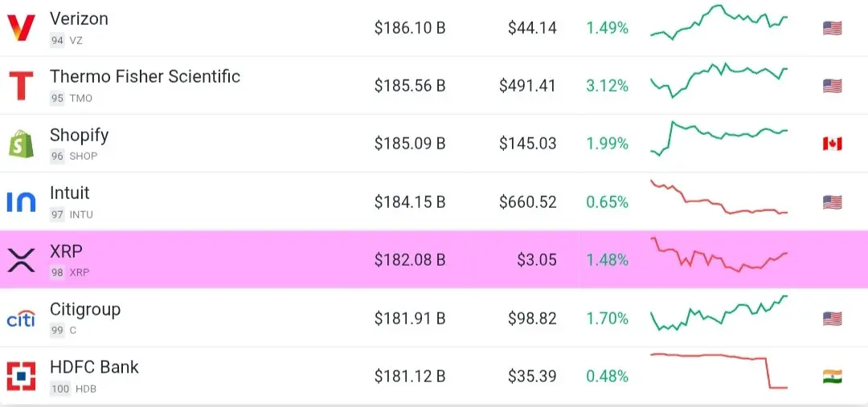This screenshot has height=407, width=868.
Task: Open the Citigroup company link
Action: tap(84, 310)
